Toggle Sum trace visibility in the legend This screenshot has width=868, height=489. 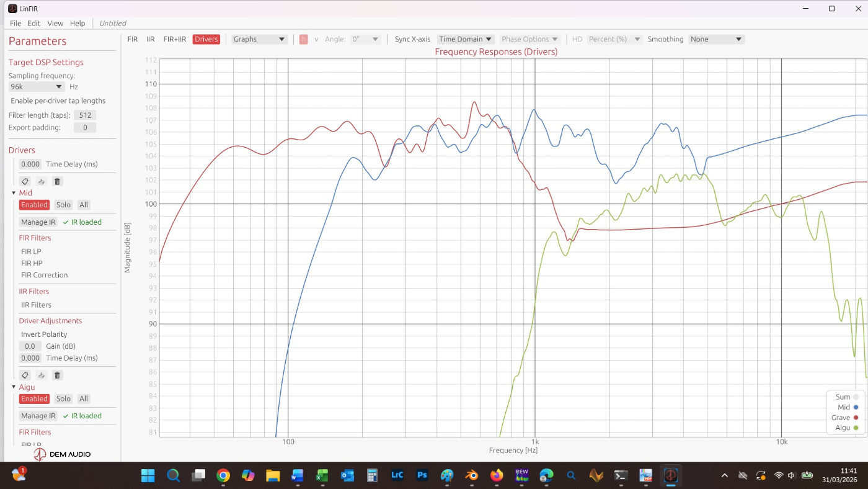coord(856,397)
